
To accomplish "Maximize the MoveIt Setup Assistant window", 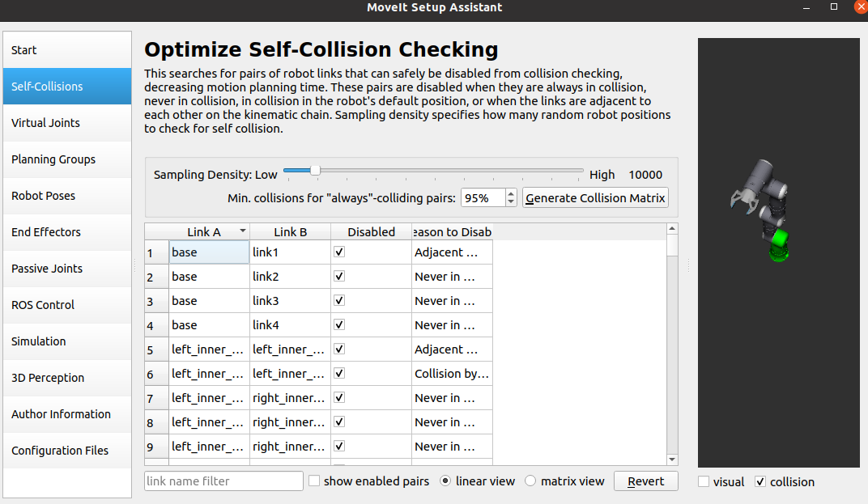I will pos(834,6).
